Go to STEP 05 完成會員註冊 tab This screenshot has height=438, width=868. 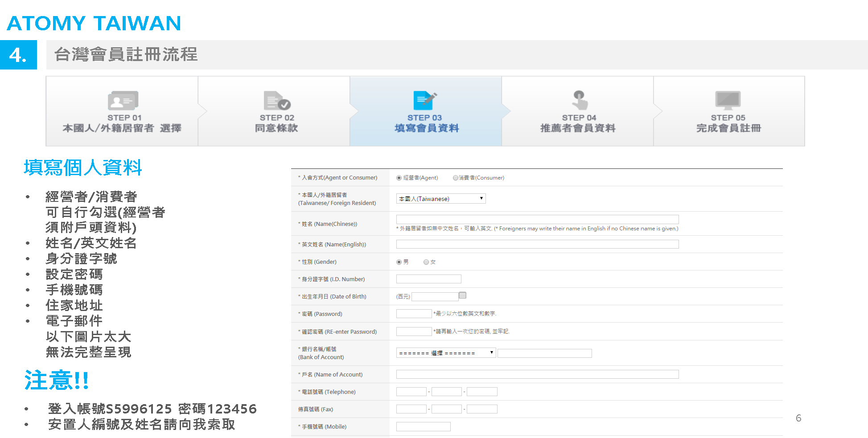point(729,111)
